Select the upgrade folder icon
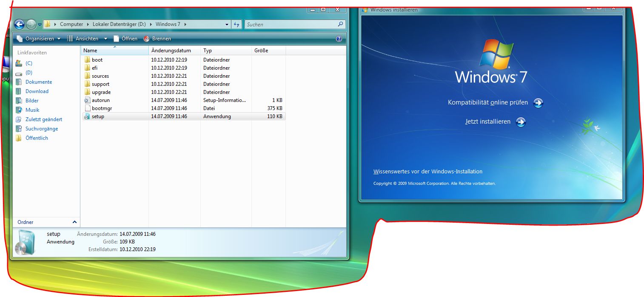This screenshot has height=297, width=644. (x=87, y=92)
